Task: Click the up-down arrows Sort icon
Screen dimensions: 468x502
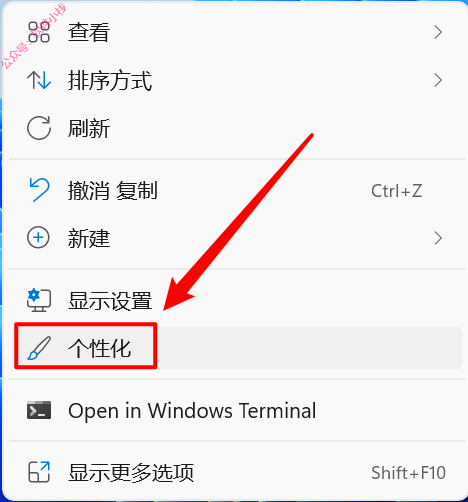Action: pyautogui.click(x=39, y=80)
